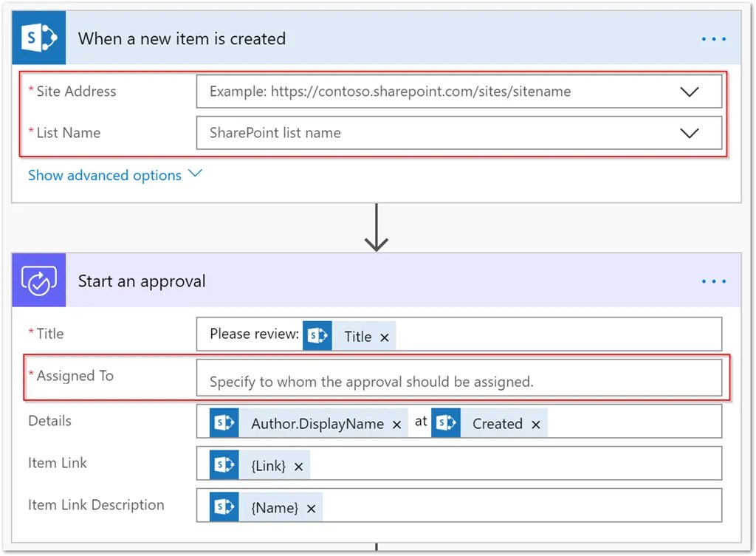Image resolution: width=756 pixels, height=556 pixels.
Task: Click SharePoint icon of {Link} token
Action: click(224, 465)
